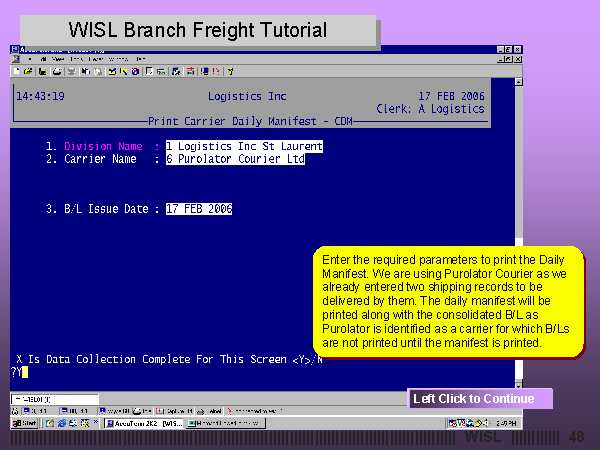Click the yellow checkmark toolbar icon
The height and width of the screenshot is (450, 600).
pos(112,71)
